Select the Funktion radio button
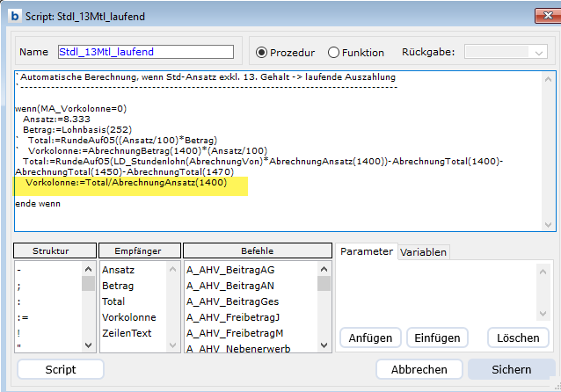The image size is (561, 392). pos(333,53)
